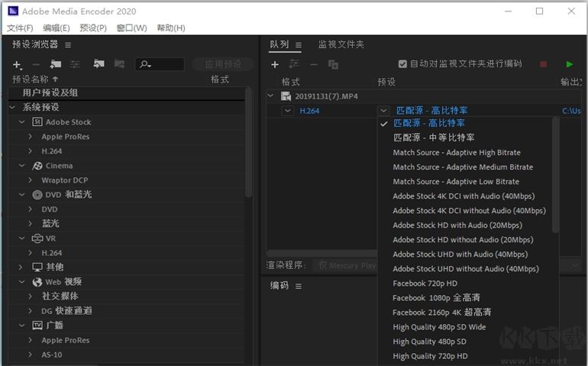Image resolution: width=588 pixels, height=366 pixels.
Task: Click the preset search input field
Action: pos(166,65)
